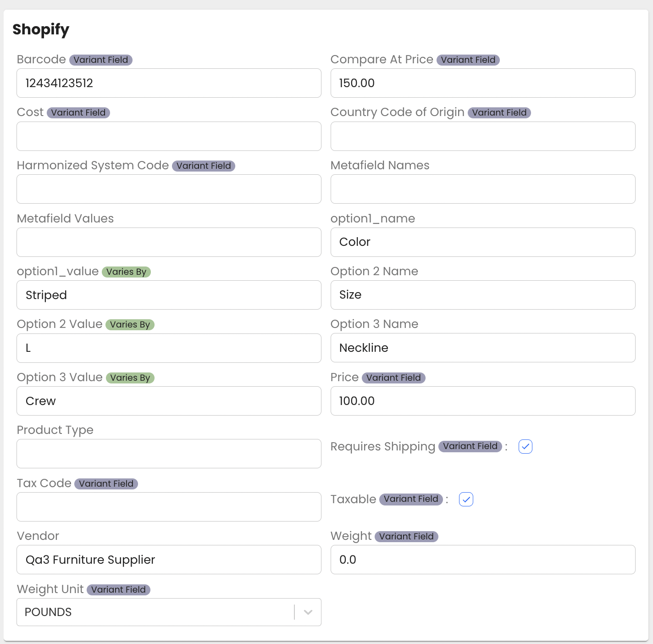The height and width of the screenshot is (644, 653).
Task: Select the Harmonized System Code input
Action: pos(169,189)
